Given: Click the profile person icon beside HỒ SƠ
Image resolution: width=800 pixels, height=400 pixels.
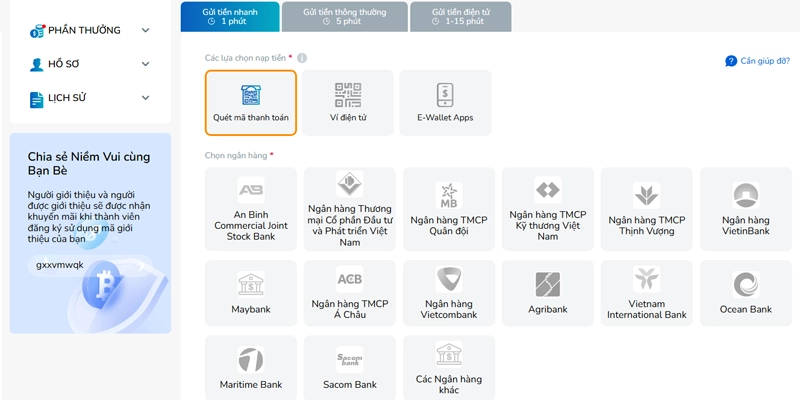Looking at the screenshot, I should point(37,64).
